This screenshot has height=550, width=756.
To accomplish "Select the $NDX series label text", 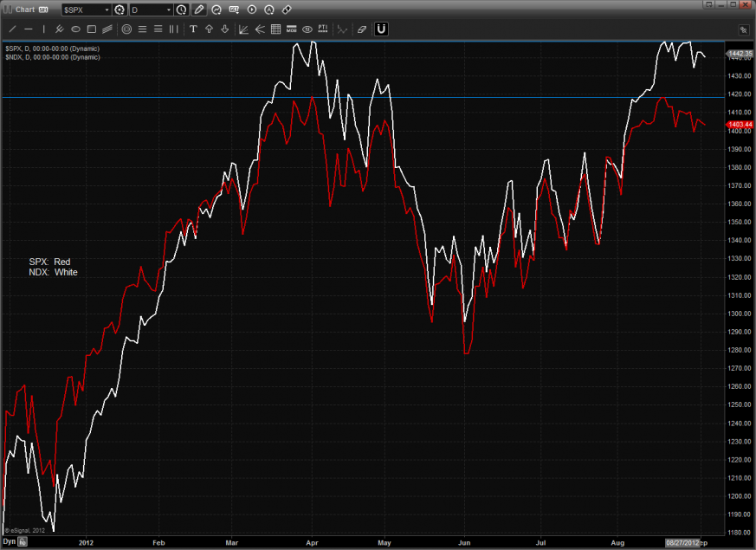I will [x=53, y=57].
